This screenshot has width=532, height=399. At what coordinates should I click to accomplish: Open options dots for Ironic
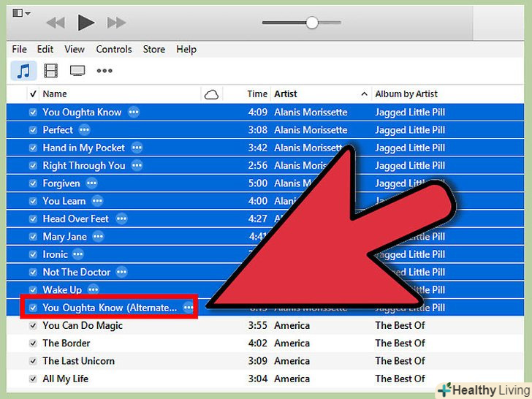tap(78, 254)
